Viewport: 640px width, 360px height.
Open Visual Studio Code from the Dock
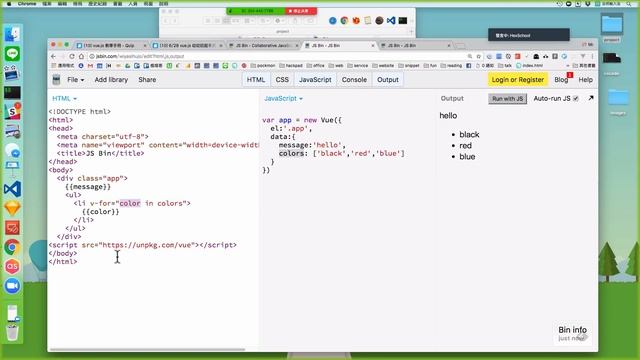(12, 189)
